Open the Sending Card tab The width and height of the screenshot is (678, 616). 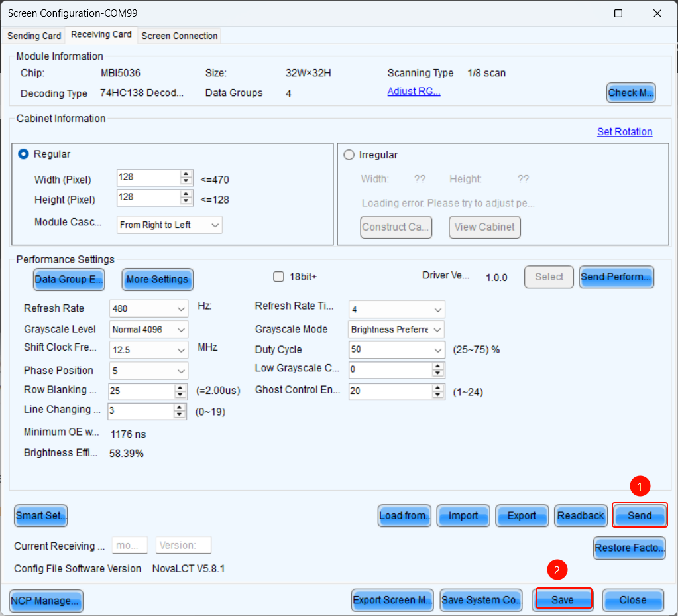[x=34, y=36]
